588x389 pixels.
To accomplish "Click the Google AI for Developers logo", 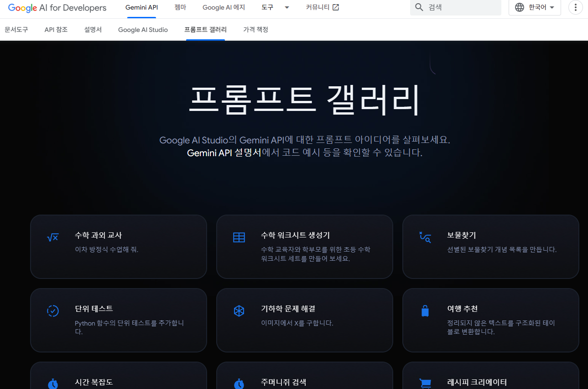I will 57,8.
